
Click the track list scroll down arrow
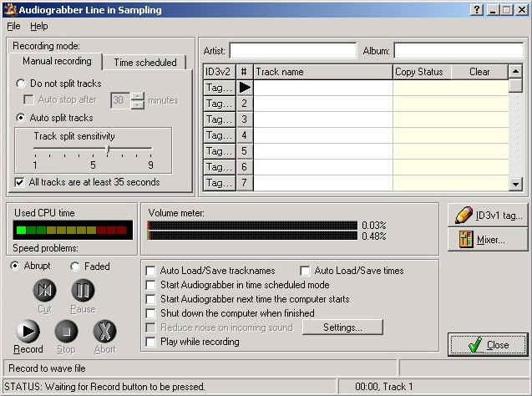pos(515,185)
